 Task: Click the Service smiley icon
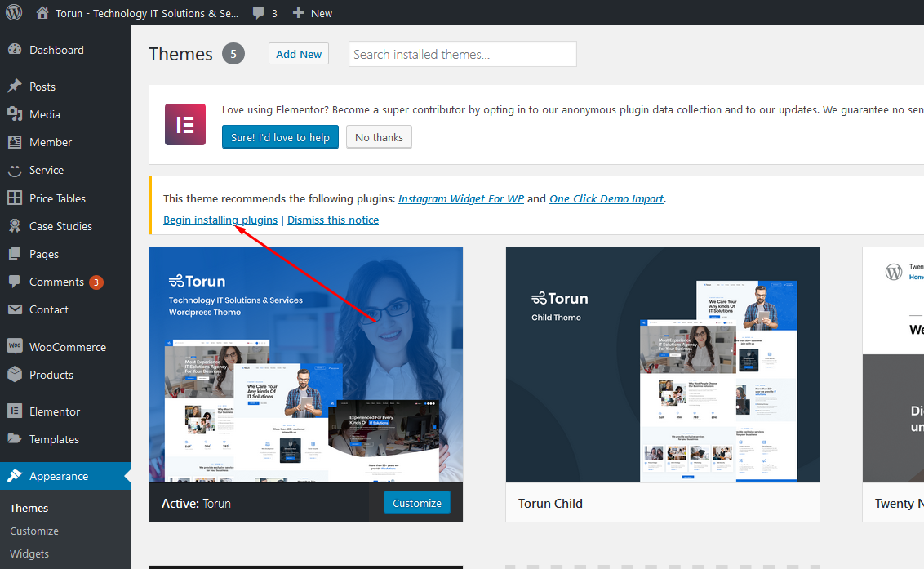(15, 170)
